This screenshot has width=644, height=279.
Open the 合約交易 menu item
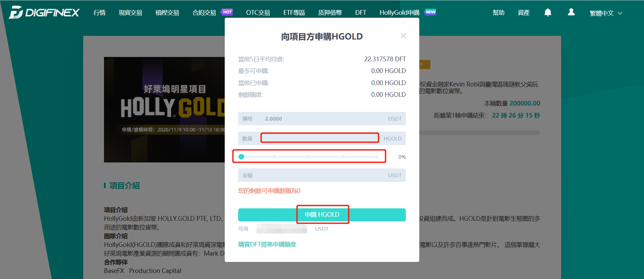point(204,12)
